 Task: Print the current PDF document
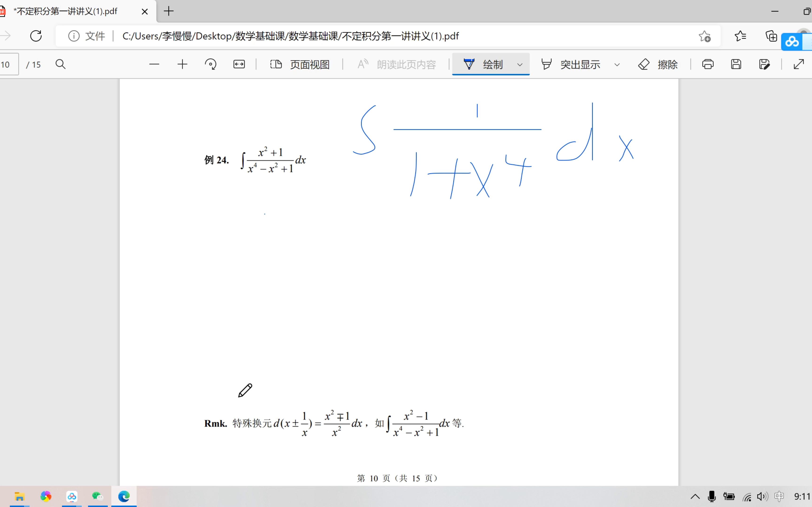point(707,64)
